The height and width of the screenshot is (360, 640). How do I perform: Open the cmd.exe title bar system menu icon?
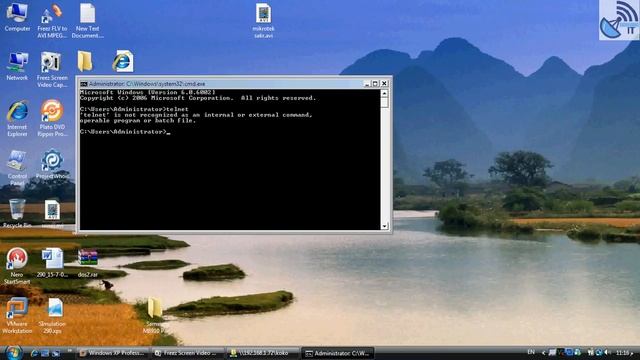(84, 84)
